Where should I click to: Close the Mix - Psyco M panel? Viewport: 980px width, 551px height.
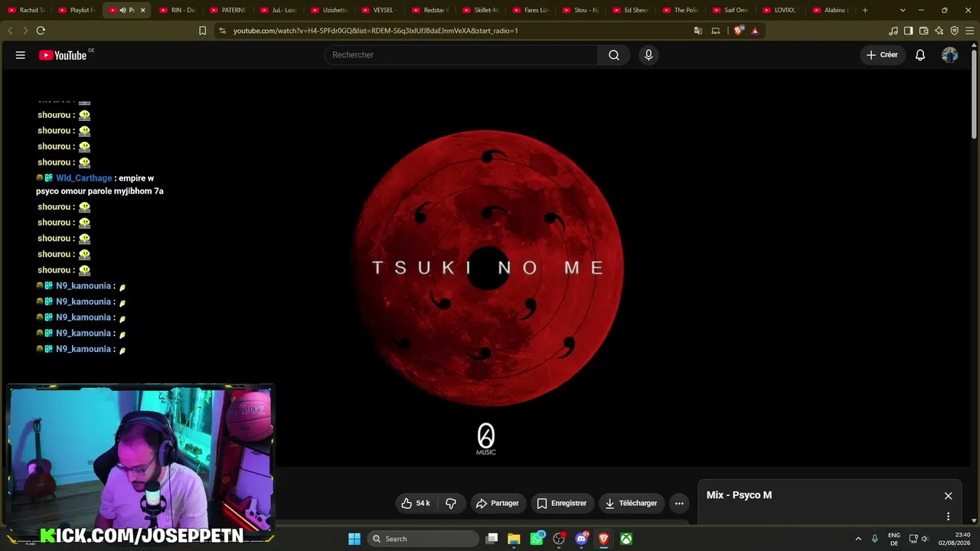(x=948, y=496)
